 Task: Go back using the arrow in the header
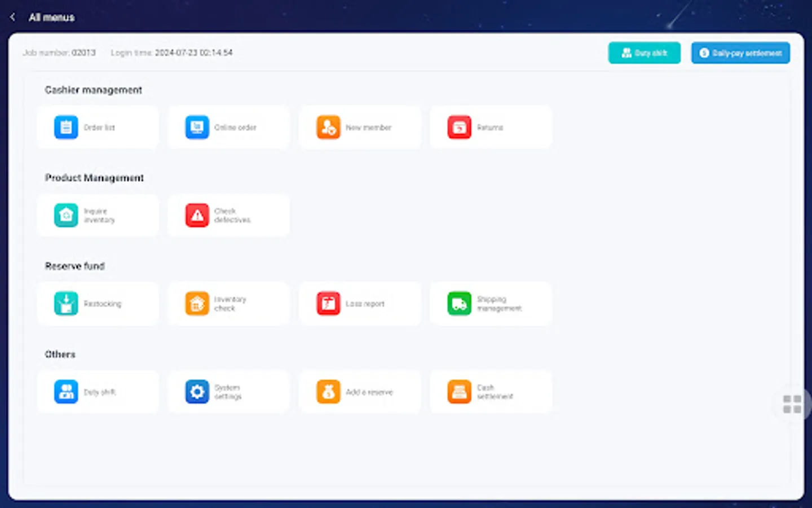[12, 16]
